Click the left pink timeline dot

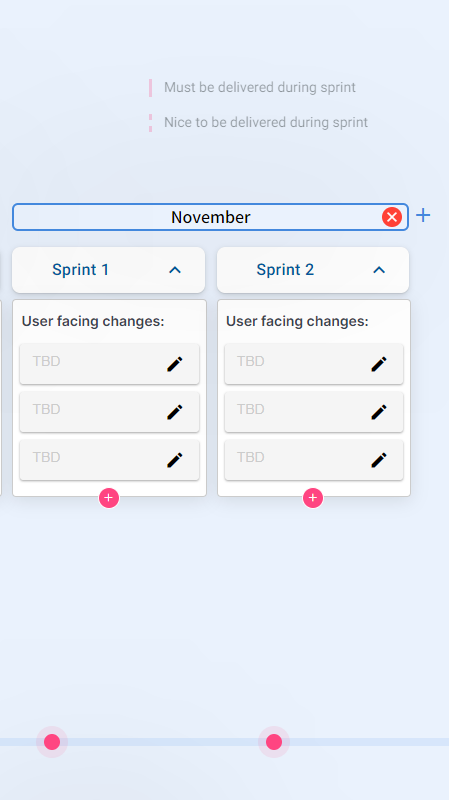tap(52, 742)
